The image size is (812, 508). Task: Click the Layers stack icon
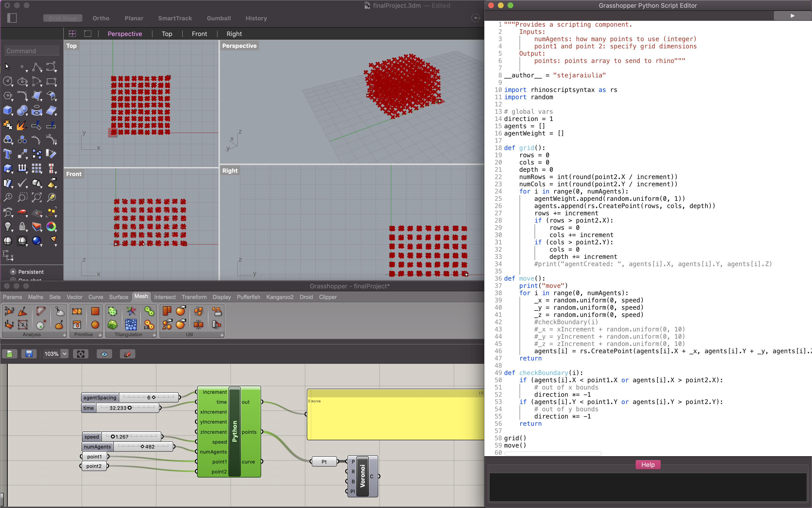pos(36,226)
